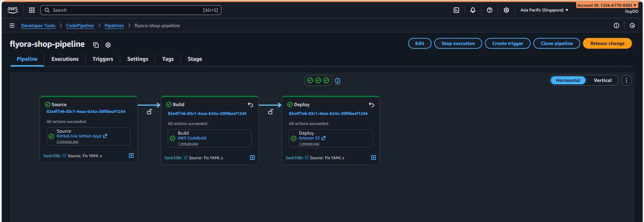Click the '1 minute ago' timestamp in Build
The image size is (644, 222).
point(188,144)
